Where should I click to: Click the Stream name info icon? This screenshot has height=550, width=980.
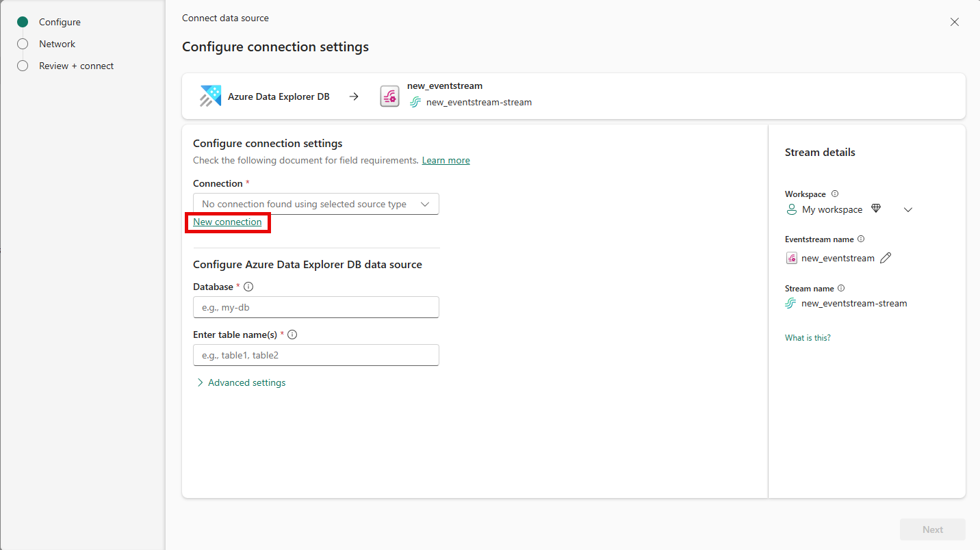point(841,289)
